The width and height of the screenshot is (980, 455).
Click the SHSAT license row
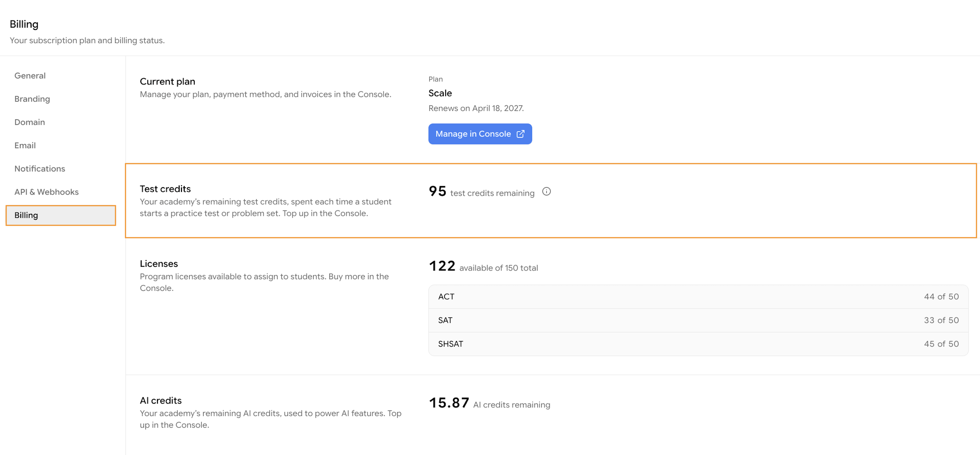pos(698,344)
